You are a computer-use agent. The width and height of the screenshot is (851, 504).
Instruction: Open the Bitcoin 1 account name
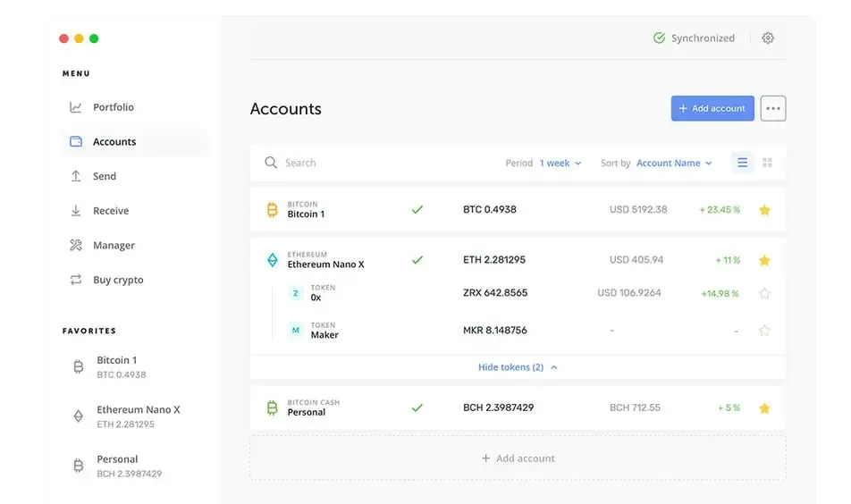point(306,214)
